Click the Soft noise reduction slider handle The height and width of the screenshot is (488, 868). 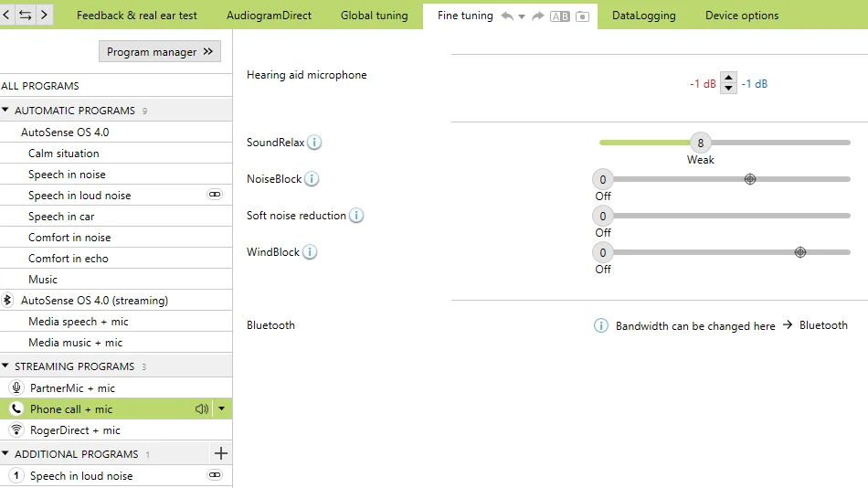(x=603, y=216)
